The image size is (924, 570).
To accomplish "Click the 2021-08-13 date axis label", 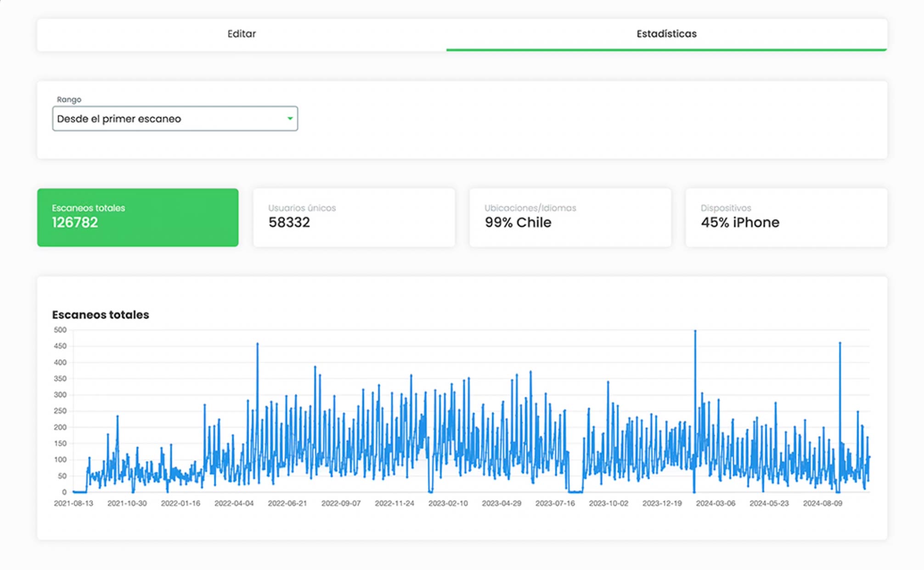I will (x=73, y=503).
